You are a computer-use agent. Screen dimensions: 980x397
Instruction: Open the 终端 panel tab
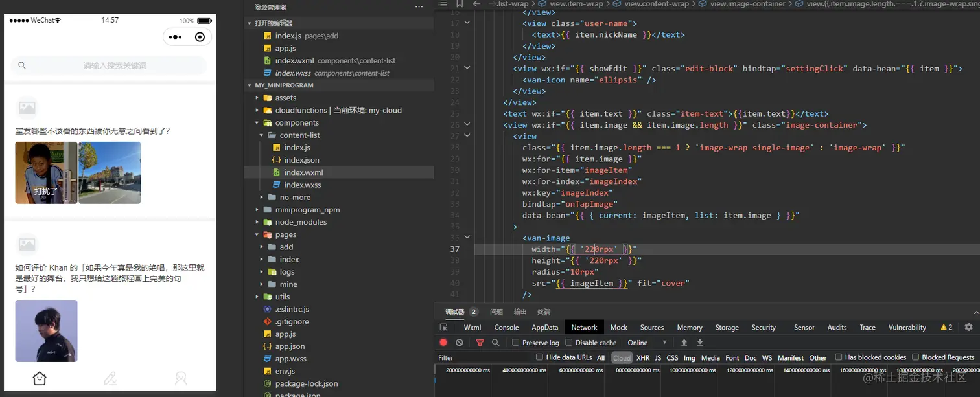pyautogui.click(x=544, y=312)
